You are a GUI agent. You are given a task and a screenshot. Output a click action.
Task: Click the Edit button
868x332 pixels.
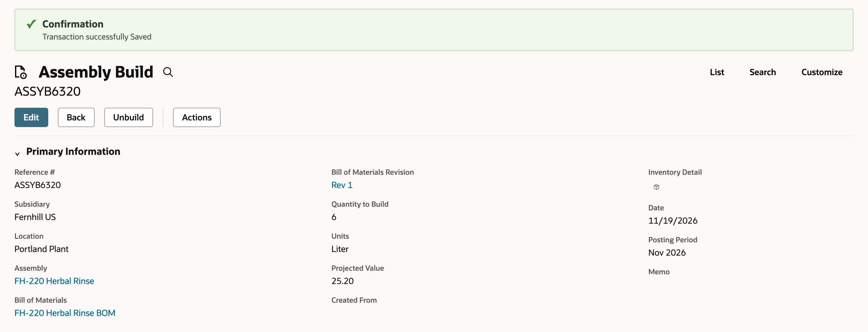tap(31, 117)
